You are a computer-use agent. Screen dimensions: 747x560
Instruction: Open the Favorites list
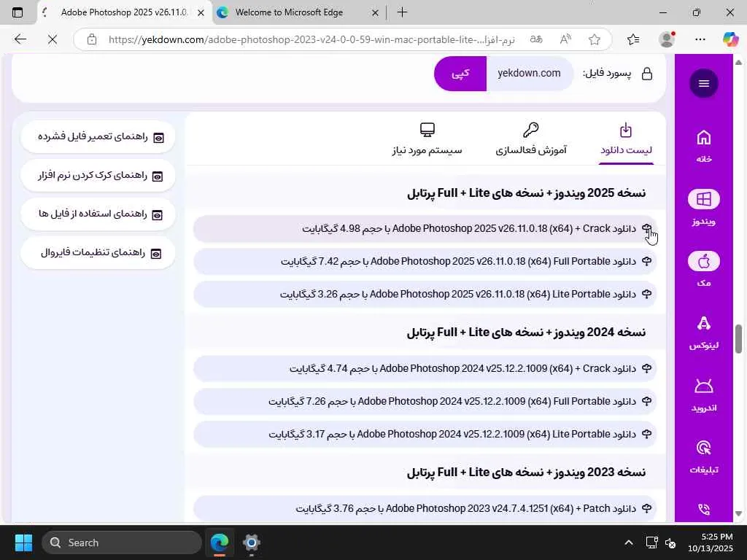[x=633, y=39]
